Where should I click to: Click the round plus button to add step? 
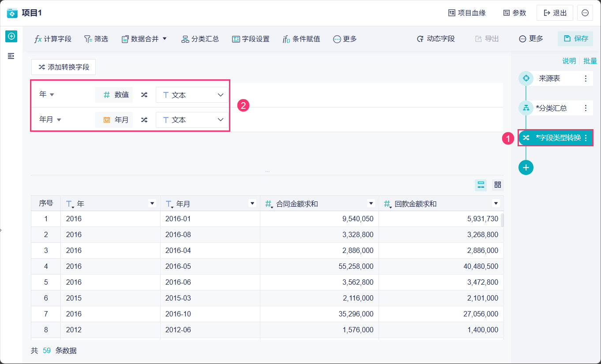526,167
